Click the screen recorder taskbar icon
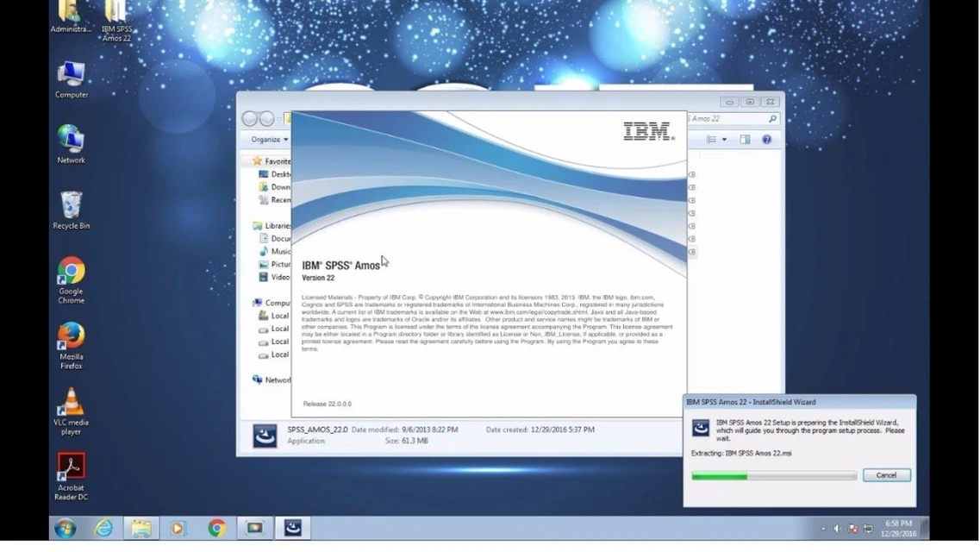The height and width of the screenshot is (552, 980). point(254,528)
